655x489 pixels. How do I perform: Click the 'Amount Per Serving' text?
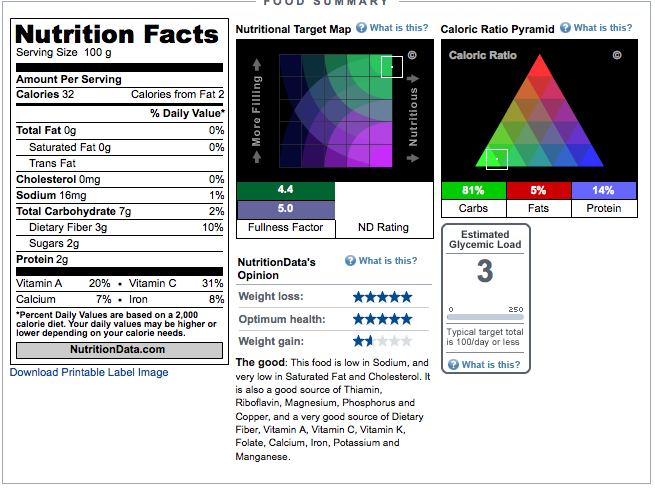click(69, 79)
